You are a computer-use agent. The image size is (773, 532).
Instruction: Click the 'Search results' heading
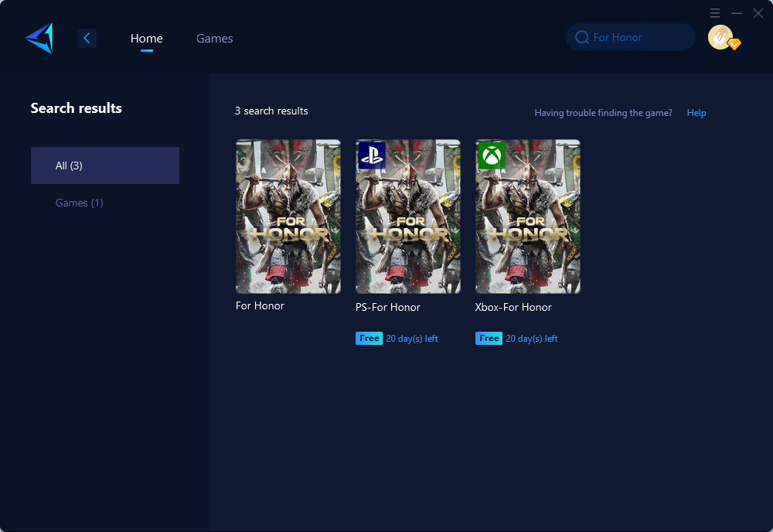(x=77, y=108)
